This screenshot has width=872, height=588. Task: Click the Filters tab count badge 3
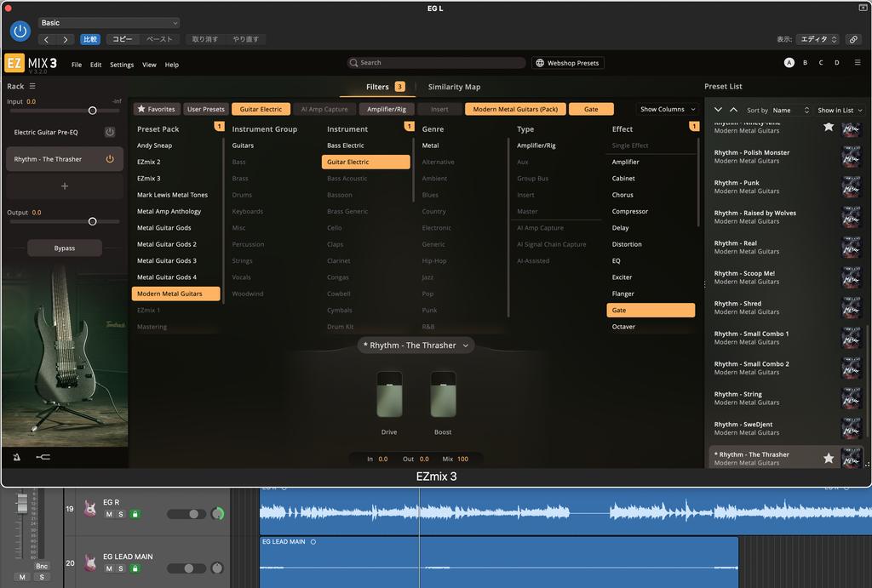pos(399,87)
